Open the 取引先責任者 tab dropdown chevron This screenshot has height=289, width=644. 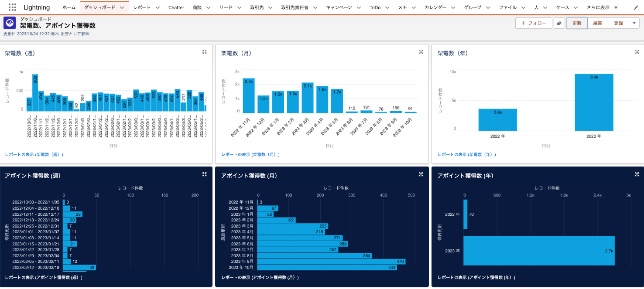315,8
